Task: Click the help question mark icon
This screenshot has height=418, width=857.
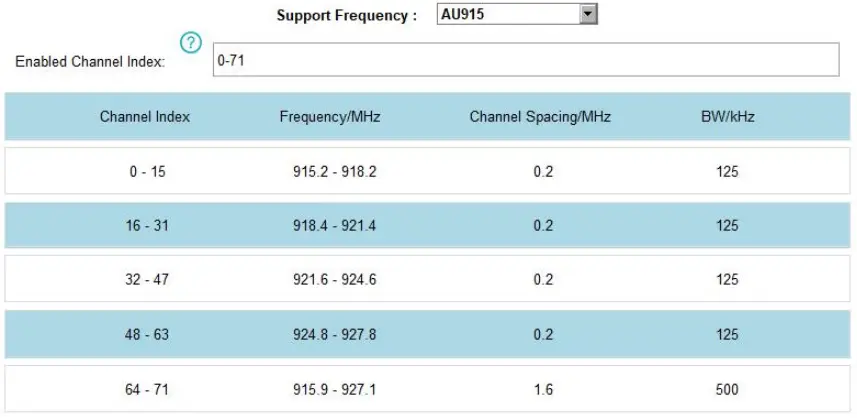Action: click(x=190, y=43)
